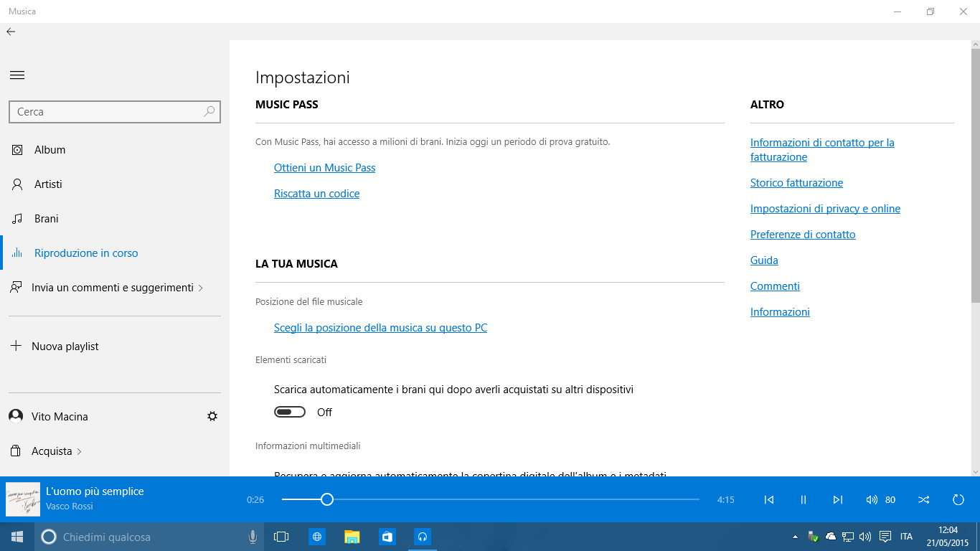The width and height of the screenshot is (980, 551).
Task: Expand the arrow next to Invia un commenti
Action: pos(200,288)
